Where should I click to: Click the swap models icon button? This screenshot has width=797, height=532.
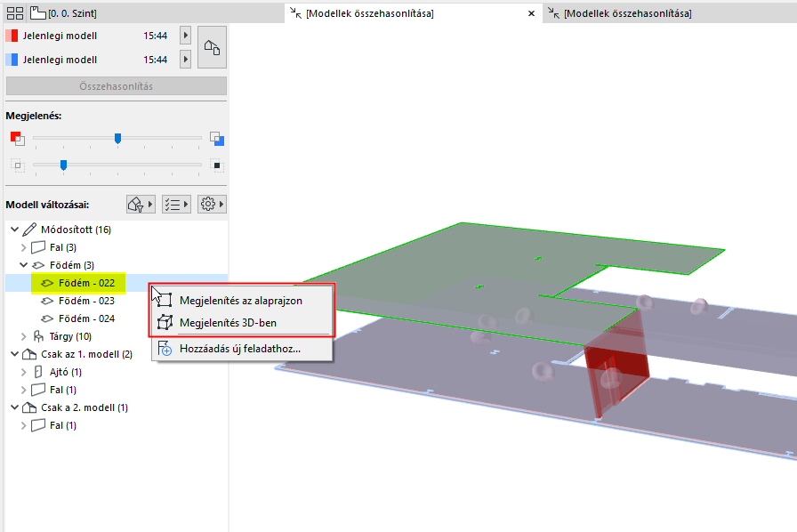click(x=212, y=47)
